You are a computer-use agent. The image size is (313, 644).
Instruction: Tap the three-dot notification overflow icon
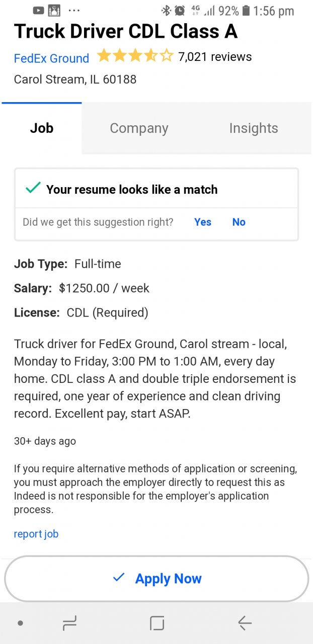pyautogui.click(x=73, y=10)
